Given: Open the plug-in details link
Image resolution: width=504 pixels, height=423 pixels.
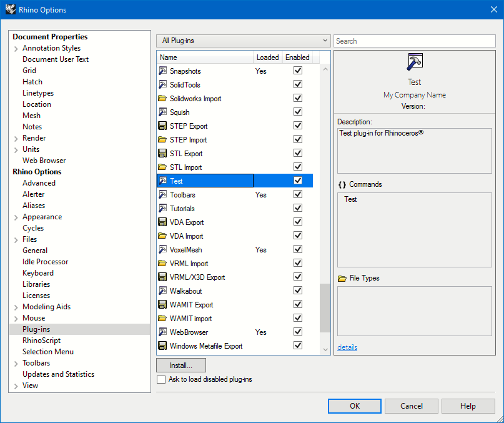Looking at the screenshot, I should point(347,347).
